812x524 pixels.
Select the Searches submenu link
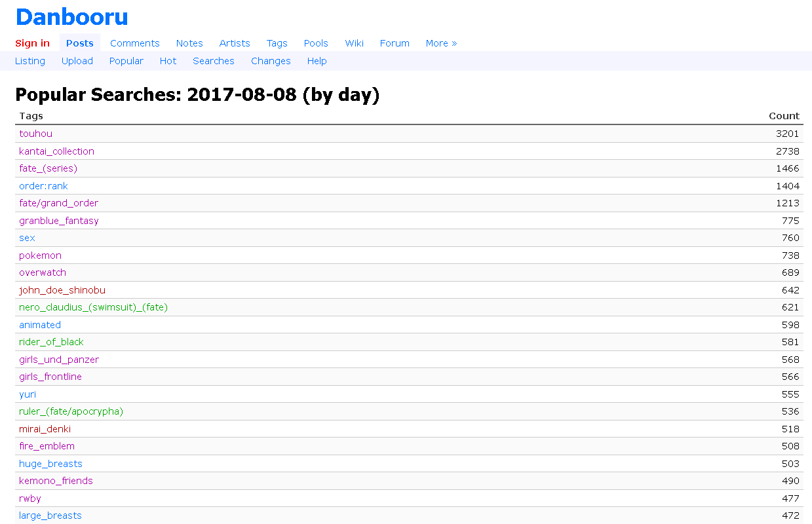click(x=214, y=61)
